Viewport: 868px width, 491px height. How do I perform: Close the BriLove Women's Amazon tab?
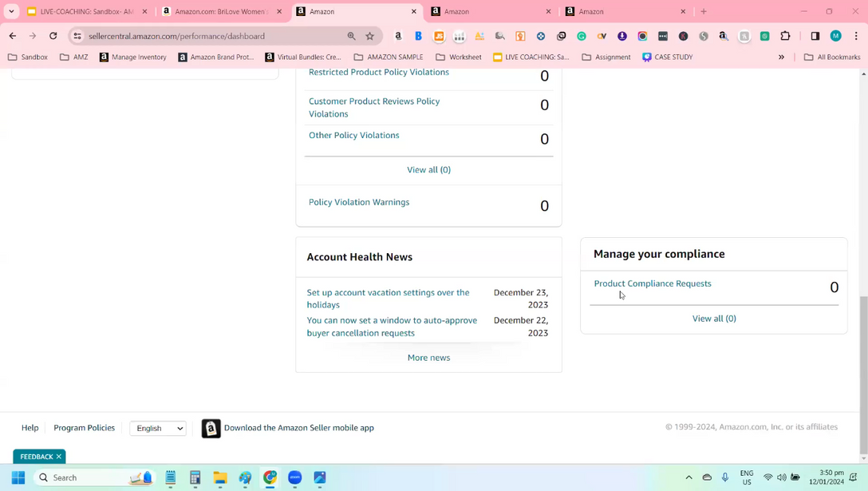279,11
